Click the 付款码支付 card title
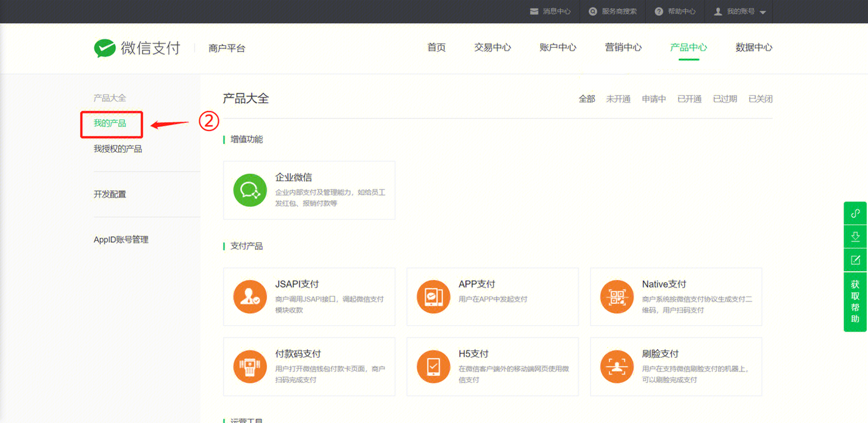 [x=298, y=354]
